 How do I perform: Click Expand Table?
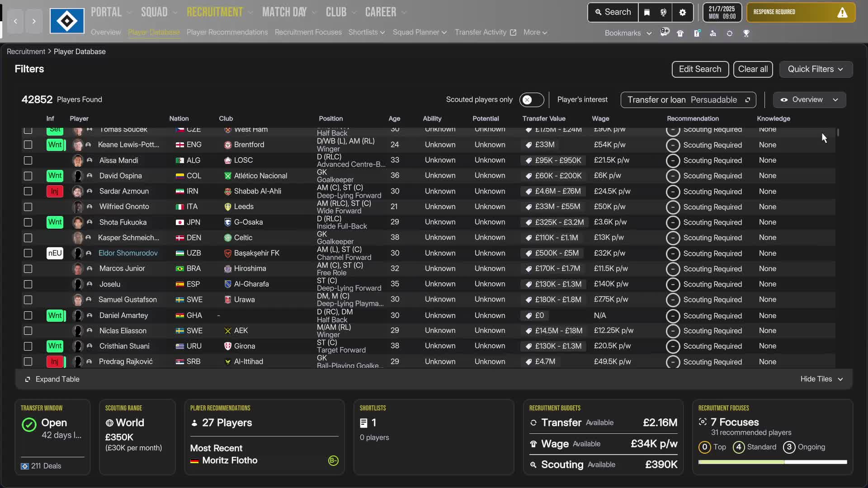click(52, 379)
